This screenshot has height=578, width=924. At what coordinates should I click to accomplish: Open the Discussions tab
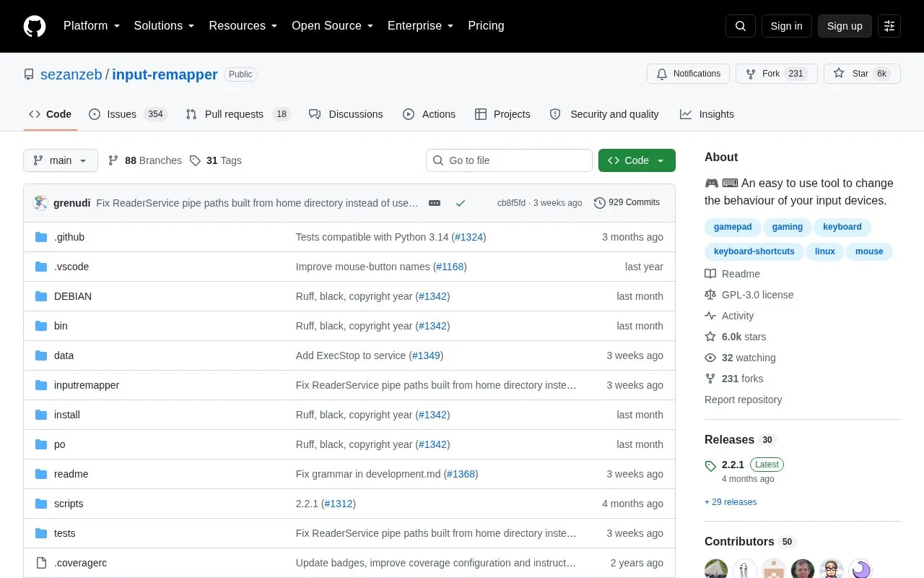(346, 114)
